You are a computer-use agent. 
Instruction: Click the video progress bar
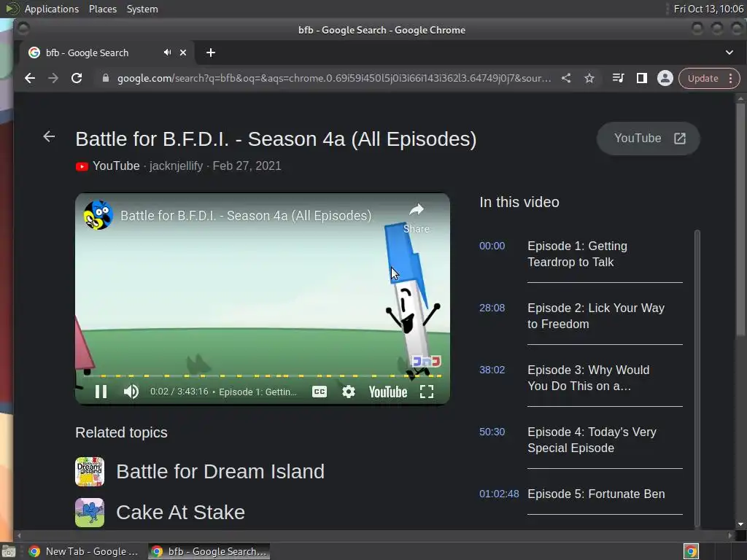pyautogui.click(x=263, y=376)
